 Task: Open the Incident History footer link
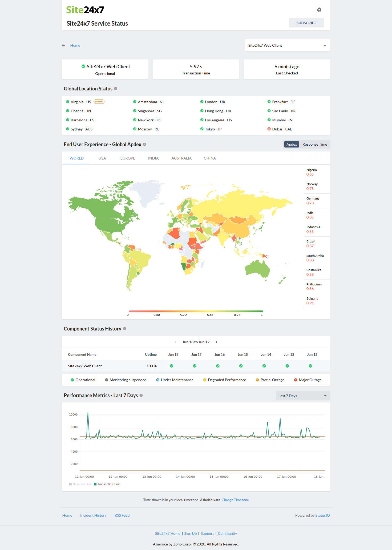(x=93, y=515)
